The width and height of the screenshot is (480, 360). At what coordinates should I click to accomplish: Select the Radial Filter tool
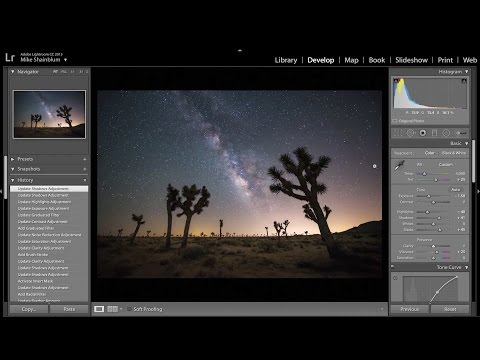point(446,133)
